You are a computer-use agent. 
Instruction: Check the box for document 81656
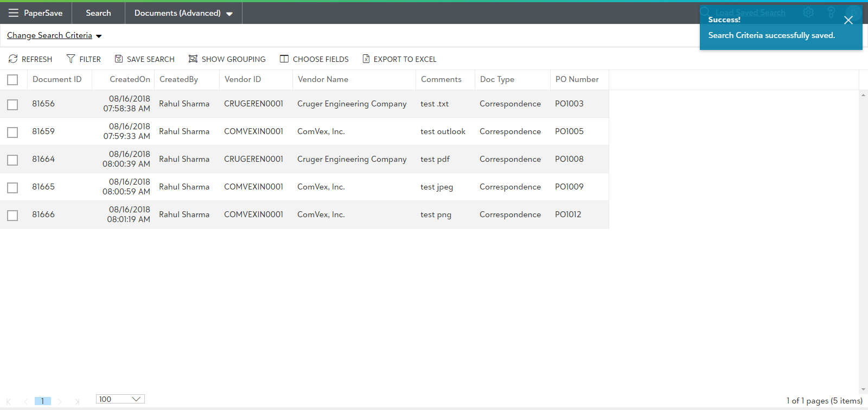pos(12,104)
